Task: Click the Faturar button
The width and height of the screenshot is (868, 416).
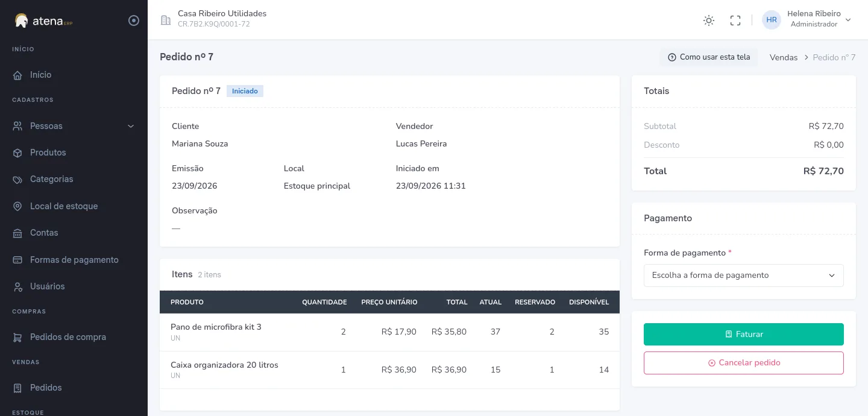Action: 744,334
